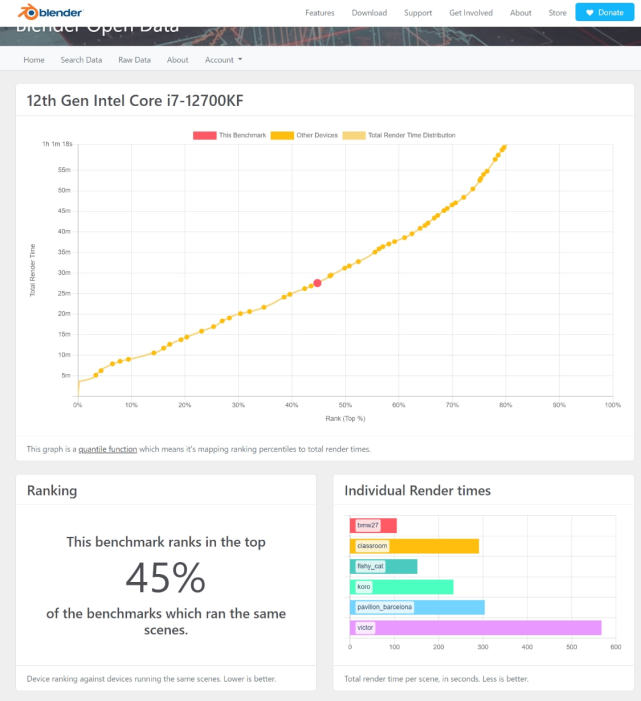Click the Rank (Top %) axis label
The image size is (641, 701).
pos(345,419)
